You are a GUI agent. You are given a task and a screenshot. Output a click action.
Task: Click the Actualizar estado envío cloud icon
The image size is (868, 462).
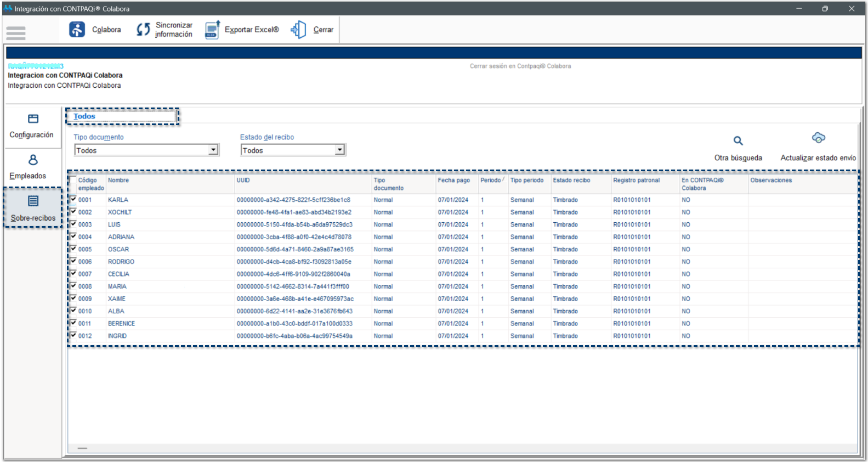point(819,138)
